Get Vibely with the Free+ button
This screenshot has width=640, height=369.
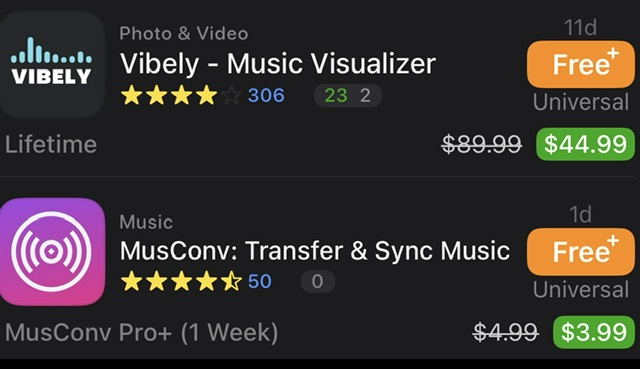click(581, 64)
